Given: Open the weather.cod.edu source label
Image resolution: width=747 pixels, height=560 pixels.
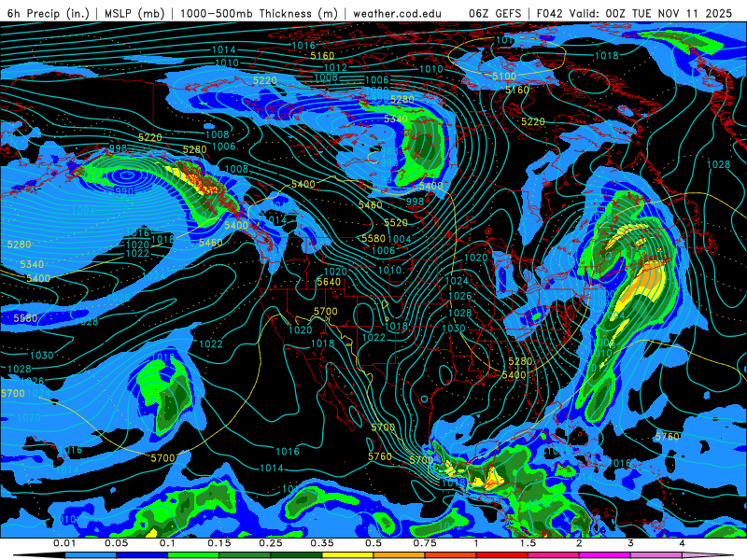Looking at the screenshot, I should (397, 13).
